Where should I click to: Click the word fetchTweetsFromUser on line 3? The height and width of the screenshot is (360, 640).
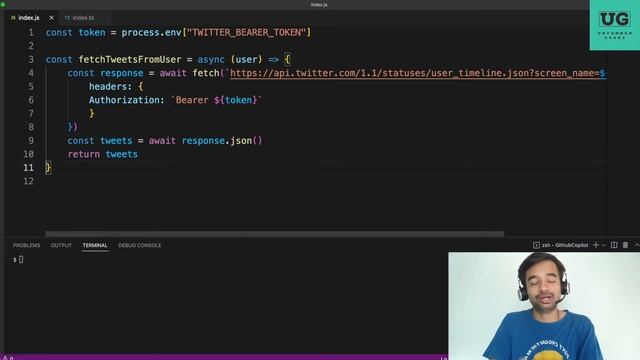point(130,60)
